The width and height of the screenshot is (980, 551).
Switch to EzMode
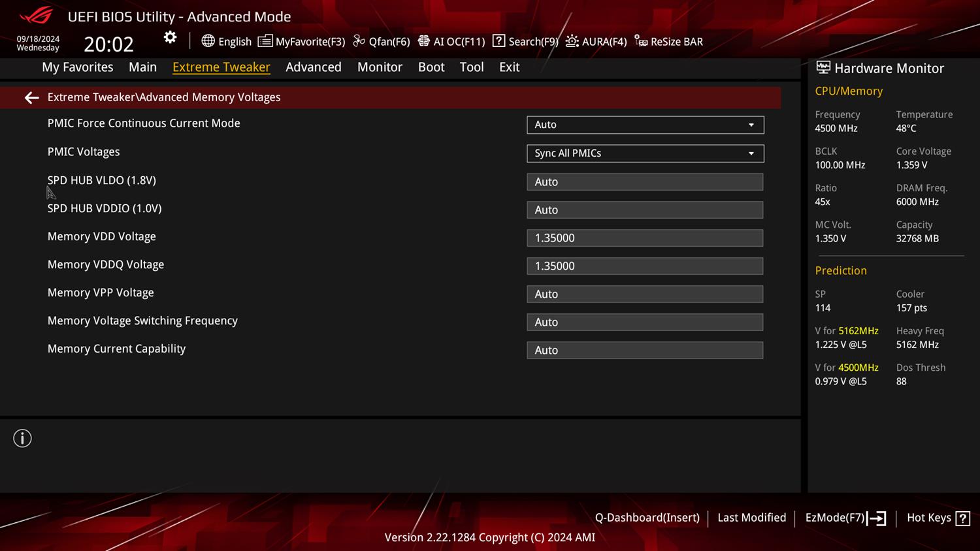tap(845, 518)
